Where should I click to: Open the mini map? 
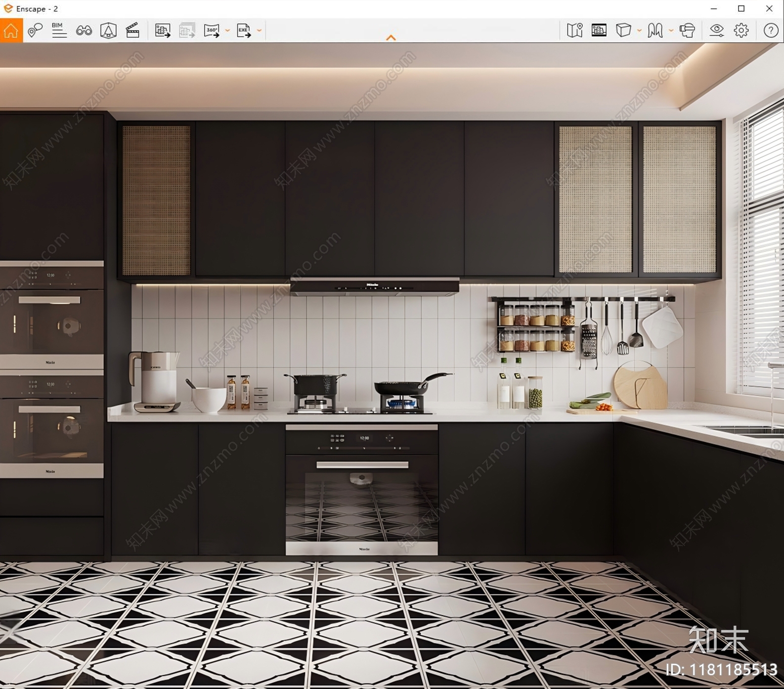[x=574, y=31]
